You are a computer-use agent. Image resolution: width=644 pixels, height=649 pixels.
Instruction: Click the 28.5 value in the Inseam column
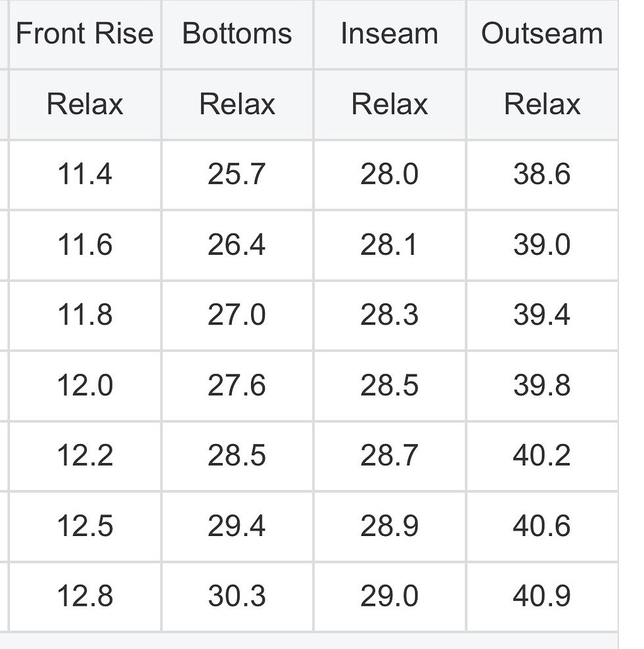pos(390,386)
